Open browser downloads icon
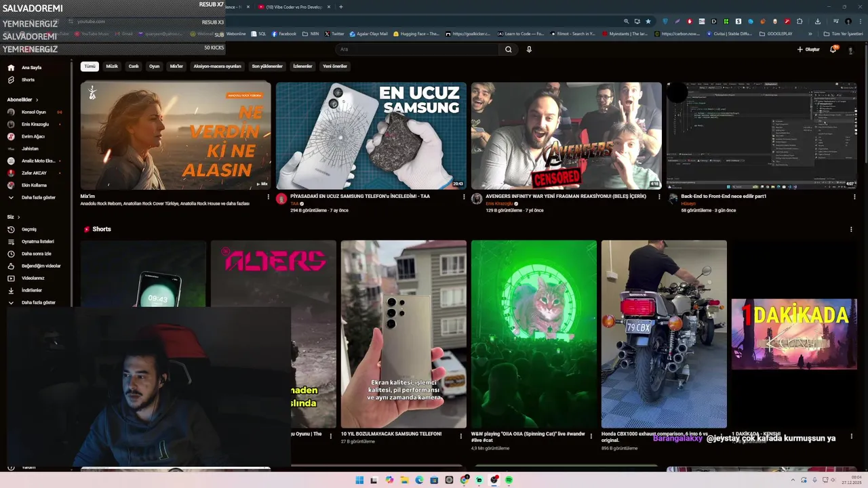 818,21
